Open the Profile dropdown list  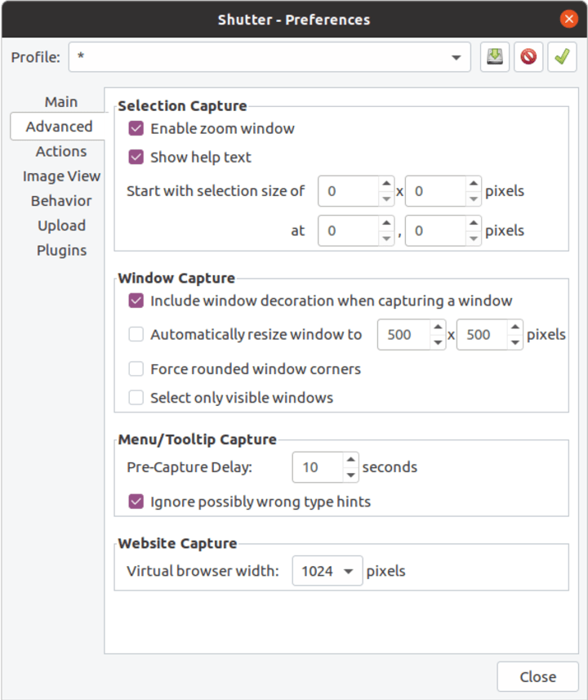456,57
